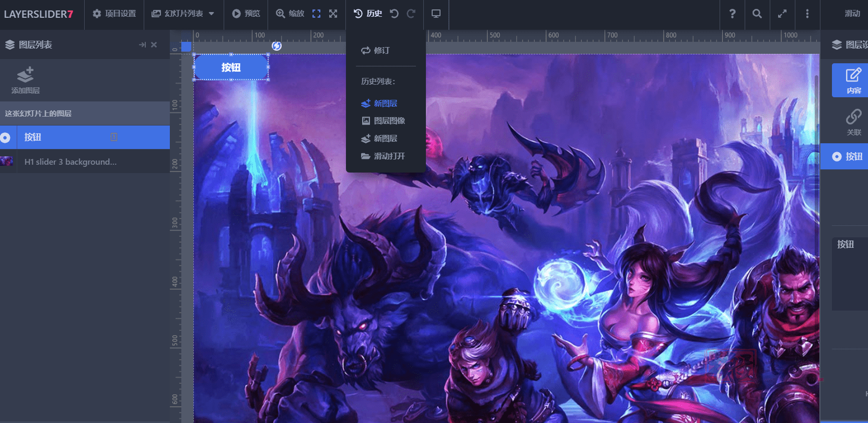Click the 按钮 text input field in the right panel
Image resolution: width=868 pixels, height=423 pixels.
(850, 274)
